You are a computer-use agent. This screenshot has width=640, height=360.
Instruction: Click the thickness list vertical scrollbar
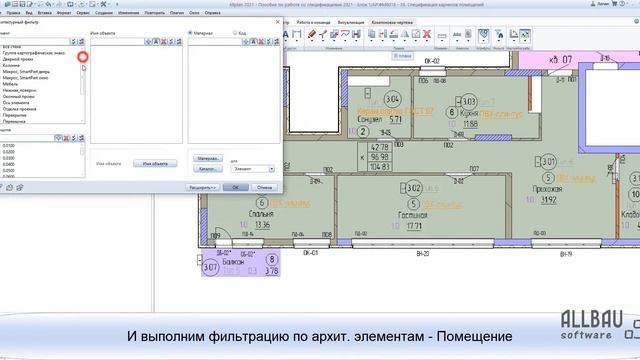(82, 160)
